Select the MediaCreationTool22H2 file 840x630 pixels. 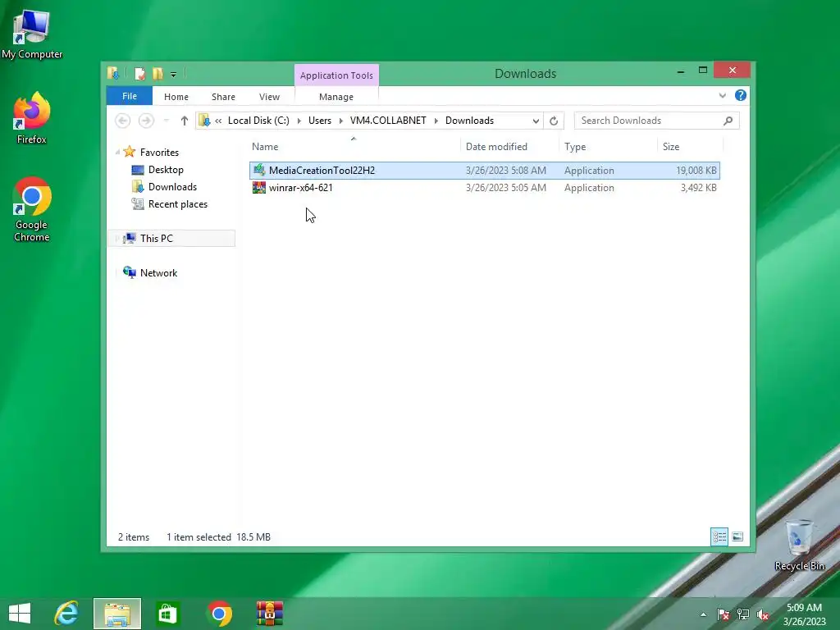coord(484,171)
